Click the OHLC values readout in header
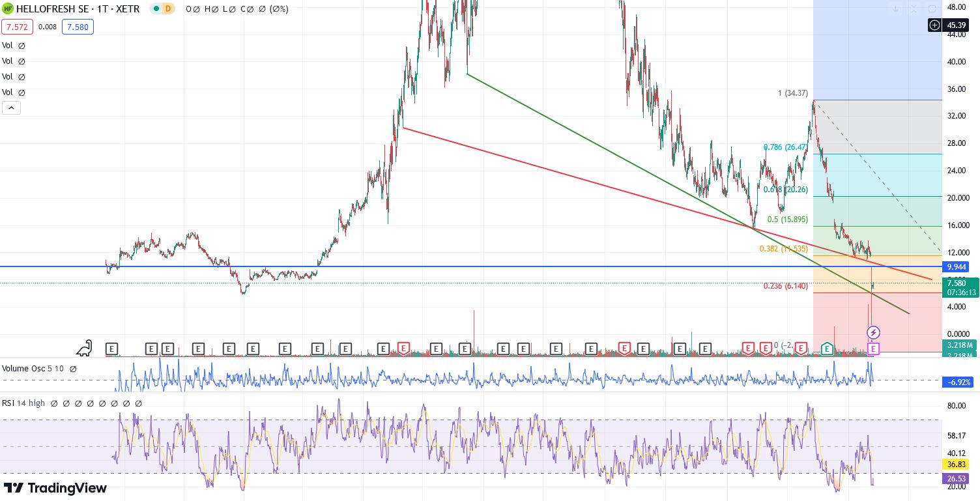Screen dimensions: 980x501 pyautogui.click(x=237, y=9)
